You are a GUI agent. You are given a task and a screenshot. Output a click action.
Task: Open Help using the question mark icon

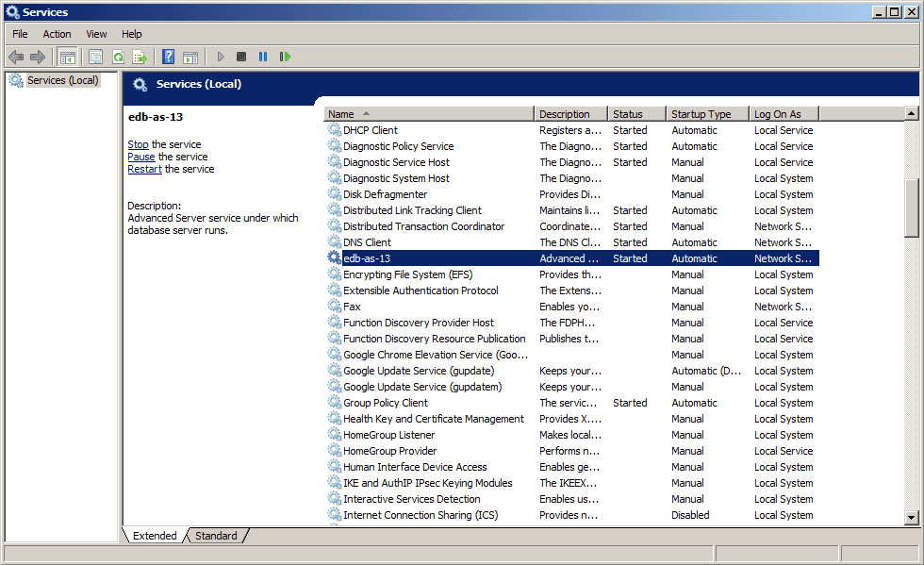(168, 58)
